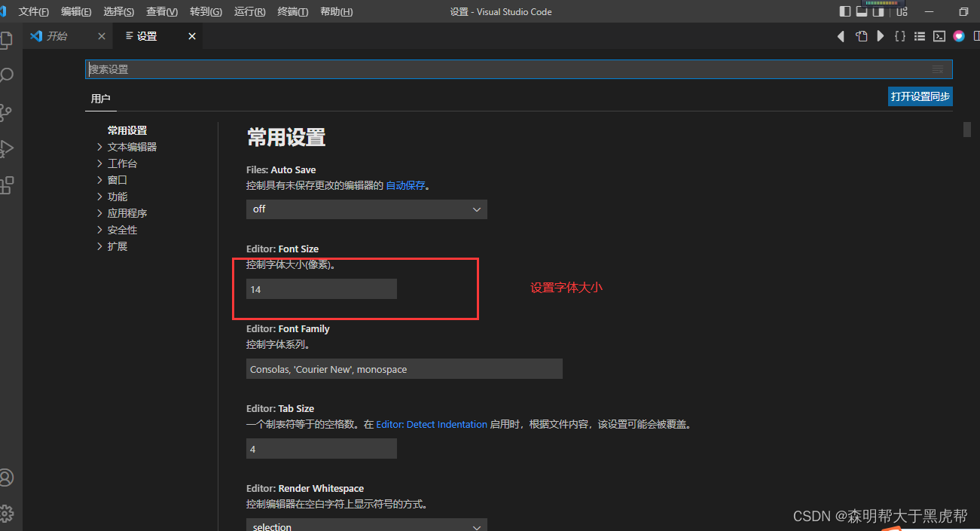Click the left-pointing triangle editor action
Screen dimensions: 980x531
tap(841, 36)
